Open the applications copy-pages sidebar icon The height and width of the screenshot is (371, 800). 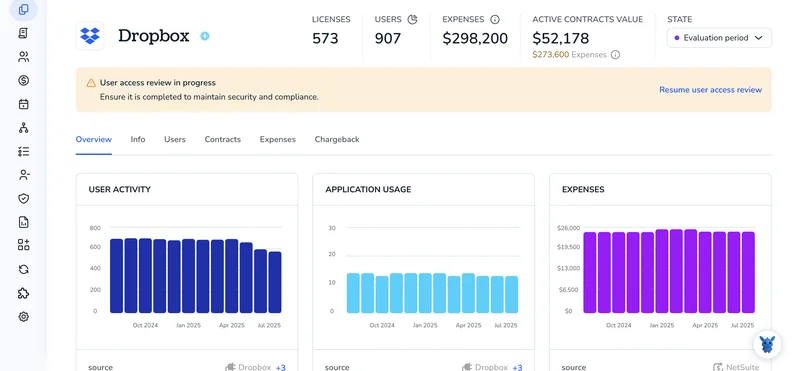[x=23, y=9]
